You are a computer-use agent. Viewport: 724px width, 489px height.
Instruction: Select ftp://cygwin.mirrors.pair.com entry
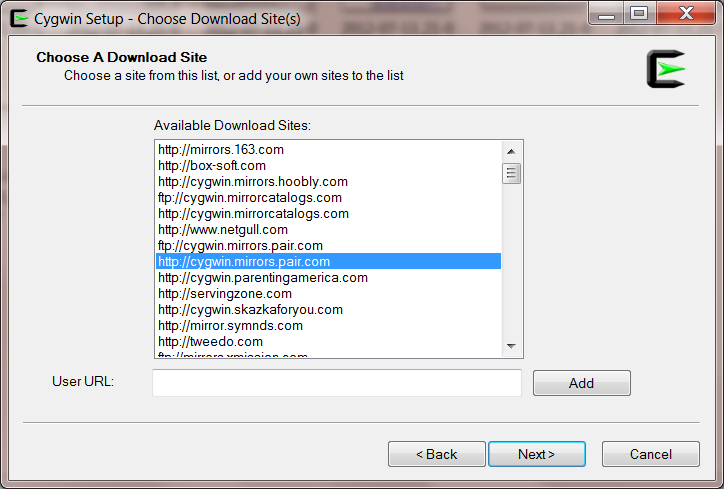328,246
